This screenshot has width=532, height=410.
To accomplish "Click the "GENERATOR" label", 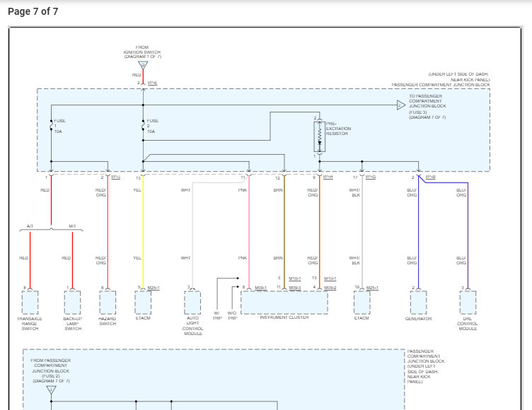I will tap(418, 319).
